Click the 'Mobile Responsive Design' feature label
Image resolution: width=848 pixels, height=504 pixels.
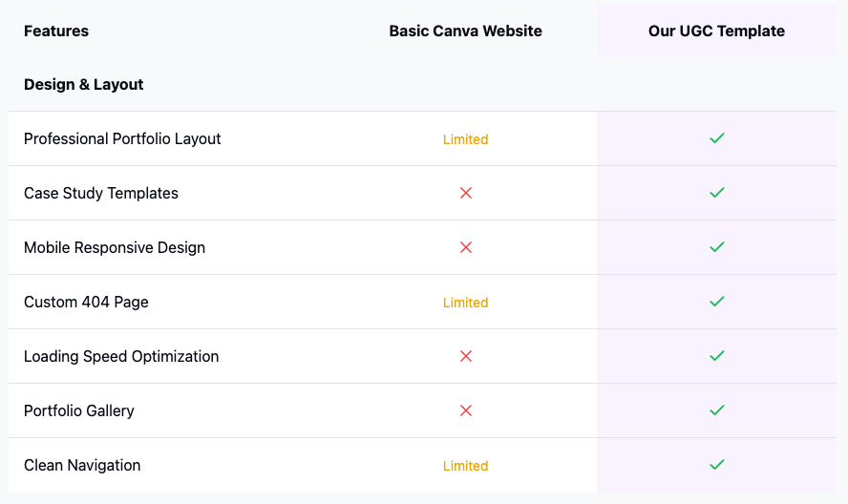click(115, 247)
